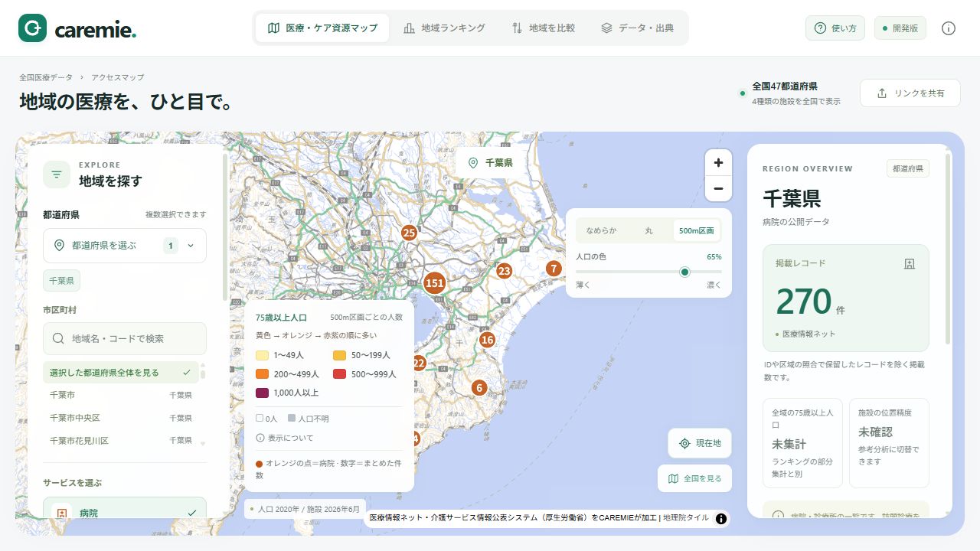Click the 全国医療データ breadcrumb link
Screen dimensions: 980x551
click(x=46, y=77)
